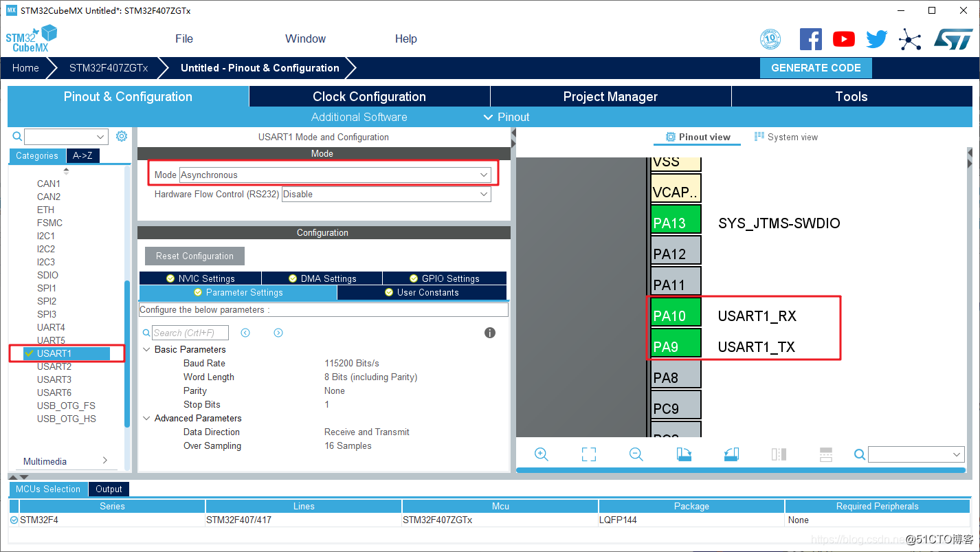The height and width of the screenshot is (552, 980).
Task: Collapse the Advanced Parameters section
Action: click(146, 418)
